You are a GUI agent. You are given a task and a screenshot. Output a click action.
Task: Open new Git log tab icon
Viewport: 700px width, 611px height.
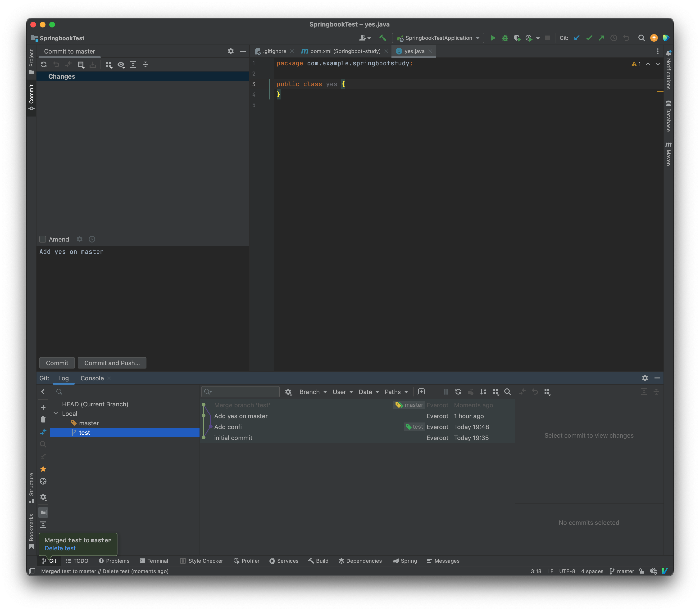point(421,391)
